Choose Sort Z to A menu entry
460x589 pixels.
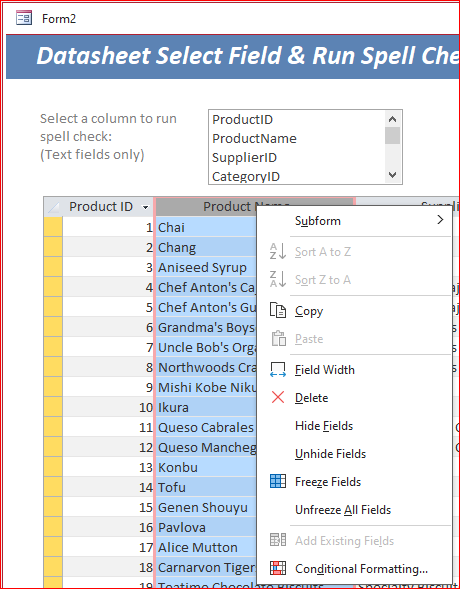355,279
